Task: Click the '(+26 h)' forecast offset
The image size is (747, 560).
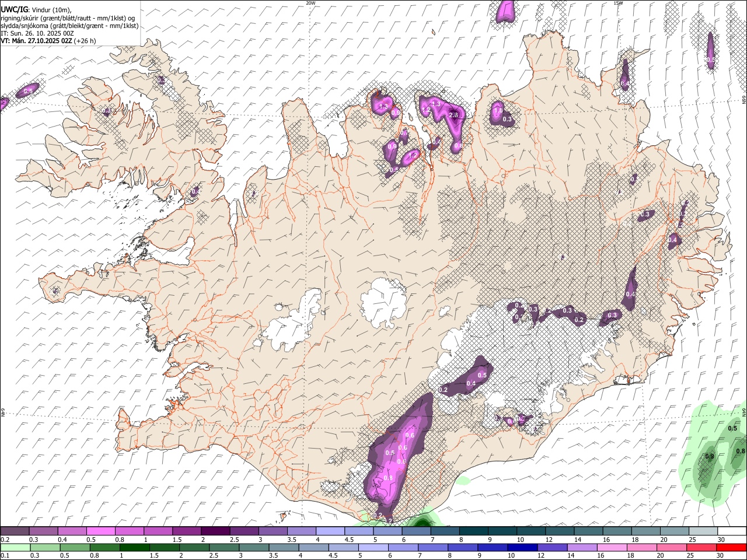Action: tap(85, 41)
